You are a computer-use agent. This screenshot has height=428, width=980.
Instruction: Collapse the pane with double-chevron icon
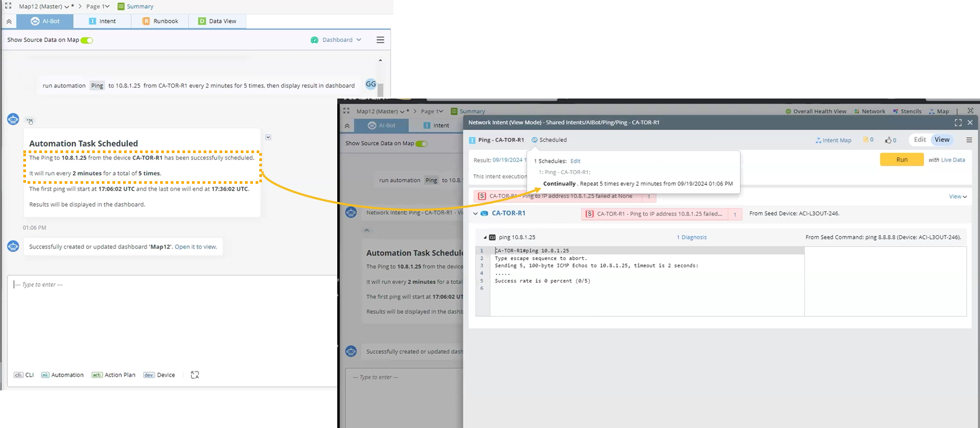tap(9, 21)
